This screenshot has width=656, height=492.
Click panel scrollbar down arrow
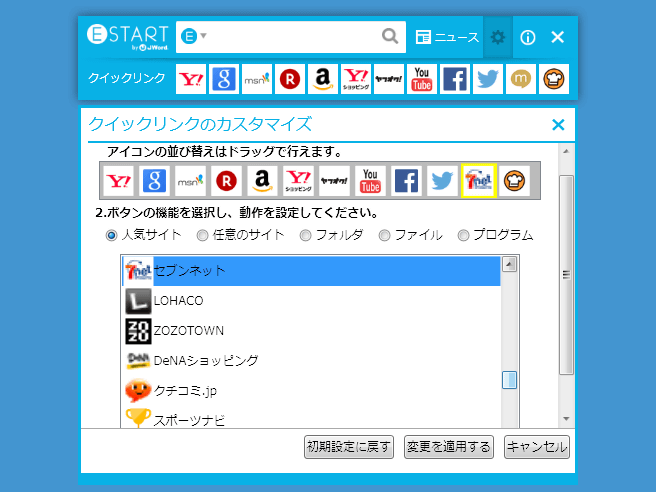pyautogui.click(x=566, y=419)
